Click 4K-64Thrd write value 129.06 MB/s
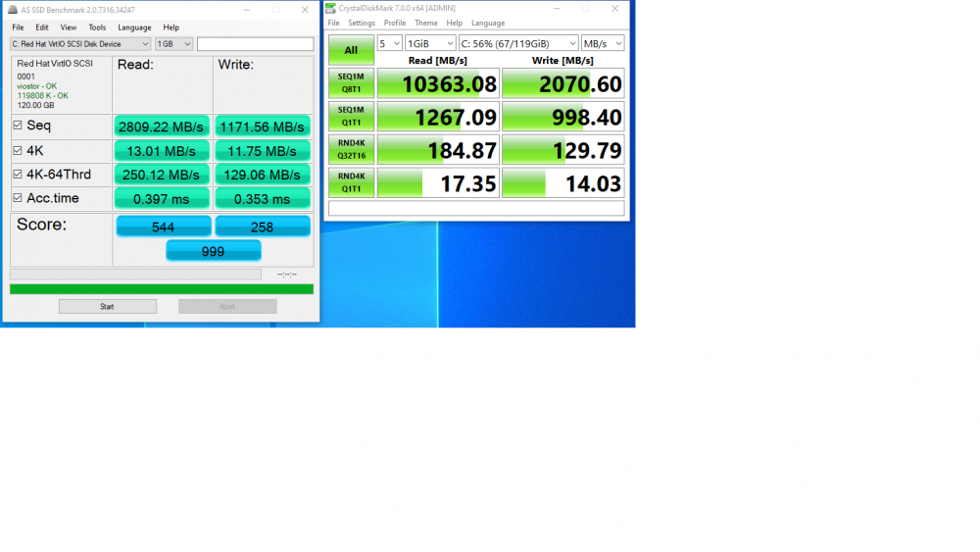980x552 pixels. [263, 176]
